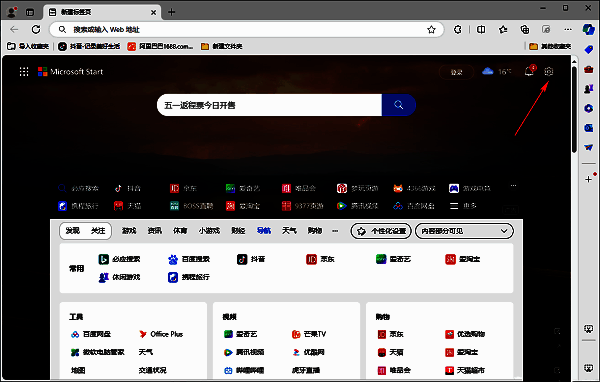The height and width of the screenshot is (382, 600).
Task: Select the 小游戏 category tab
Action: tap(209, 231)
